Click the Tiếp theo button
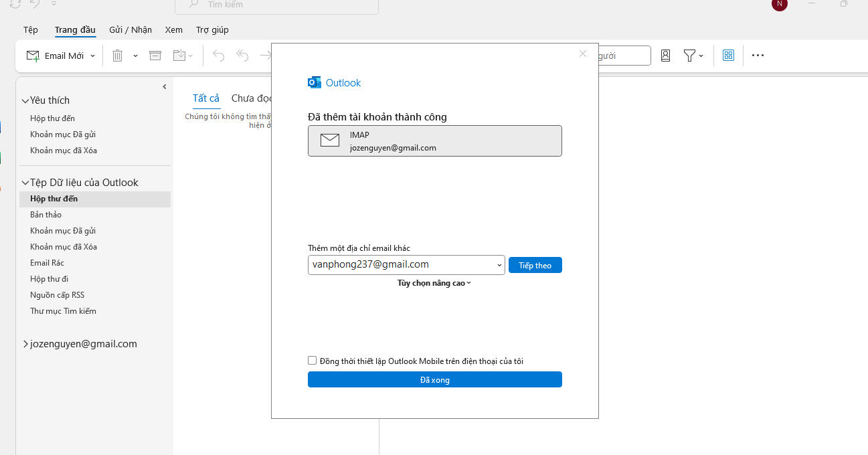The width and height of the screenshot is (868, 455). coord(535,266)
